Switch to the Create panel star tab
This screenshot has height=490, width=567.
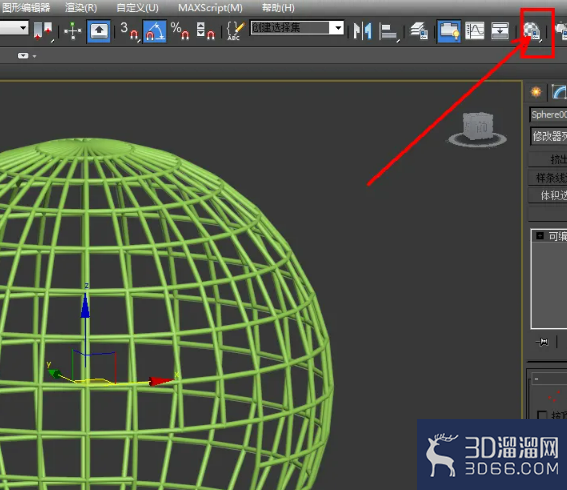pyautogui.click(x=536, y=92)
